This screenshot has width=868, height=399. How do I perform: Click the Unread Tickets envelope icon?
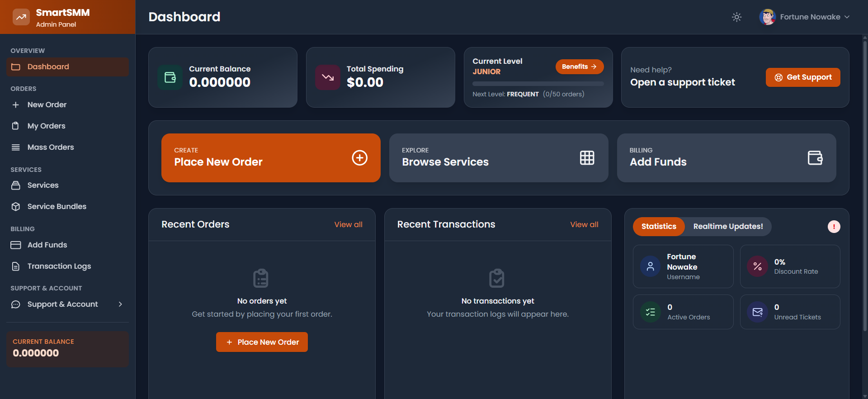pos(757,312)
